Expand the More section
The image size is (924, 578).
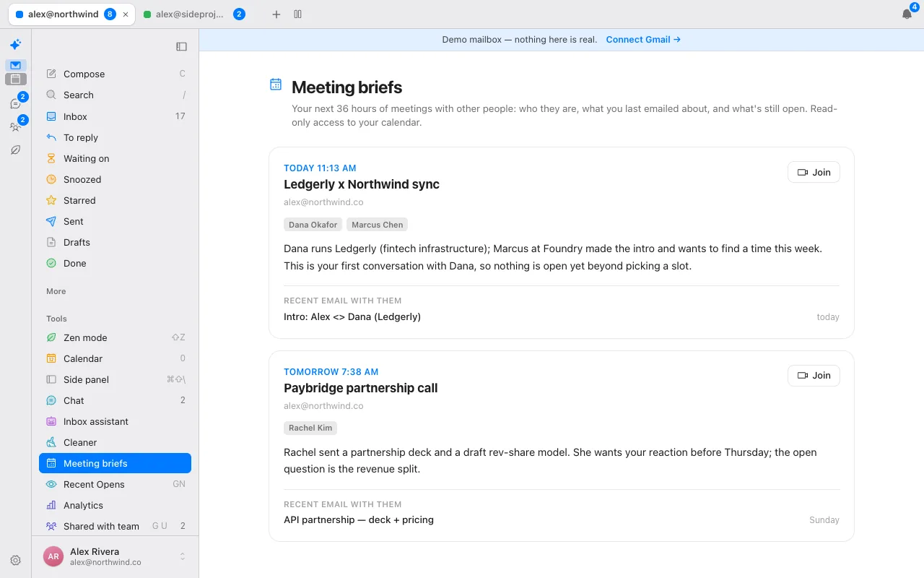pyautogui.click(x=56, y=291)
